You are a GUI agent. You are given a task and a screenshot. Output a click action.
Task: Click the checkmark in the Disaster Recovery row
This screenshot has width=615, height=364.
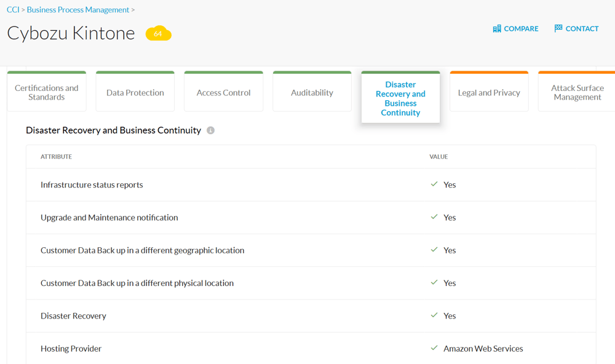434,315
